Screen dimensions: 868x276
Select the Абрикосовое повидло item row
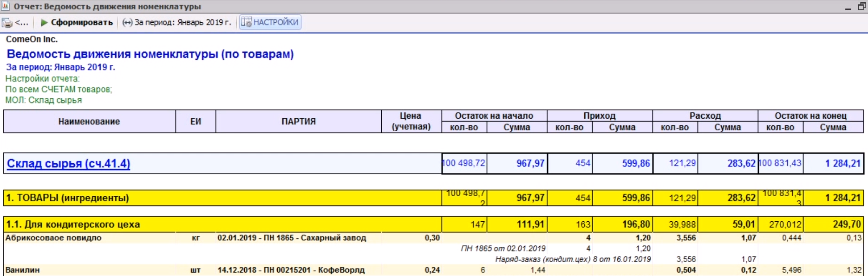click(433, 237)
